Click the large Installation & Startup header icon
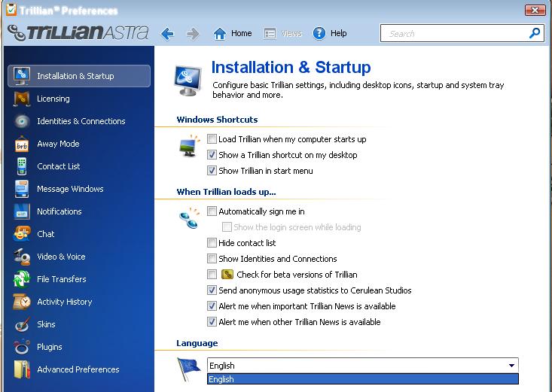Image resolution: width=552 pixels, height=392 pixels. click(x=188, y=81)
